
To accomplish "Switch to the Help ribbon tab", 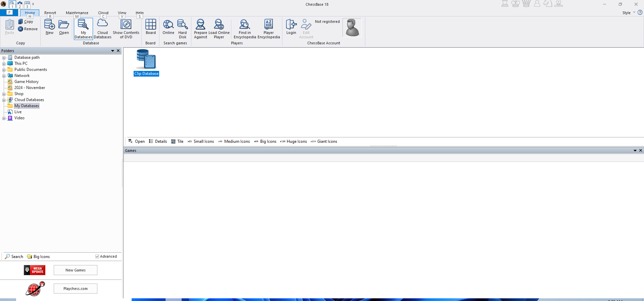I will (140, 13).
